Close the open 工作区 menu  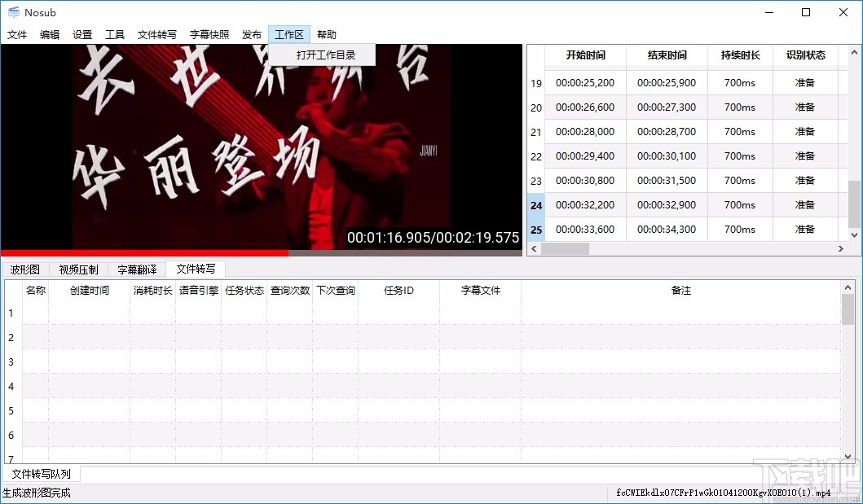tap(289, 35)
